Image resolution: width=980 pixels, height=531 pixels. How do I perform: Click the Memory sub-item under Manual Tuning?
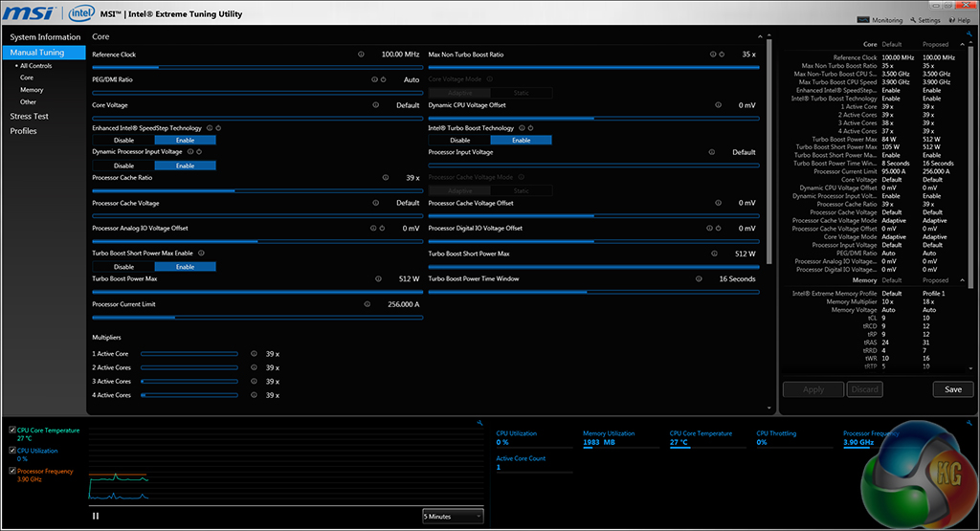(x=32, y=90)
